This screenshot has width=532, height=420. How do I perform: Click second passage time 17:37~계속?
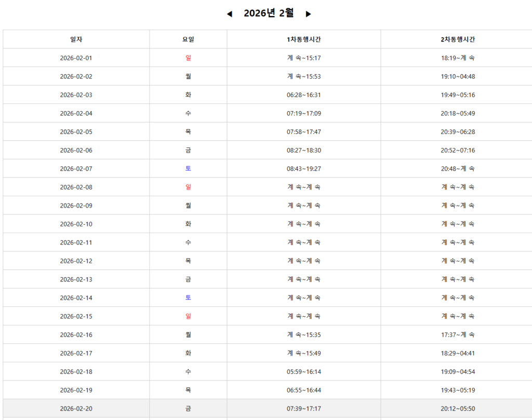click(x=458, y=335)
